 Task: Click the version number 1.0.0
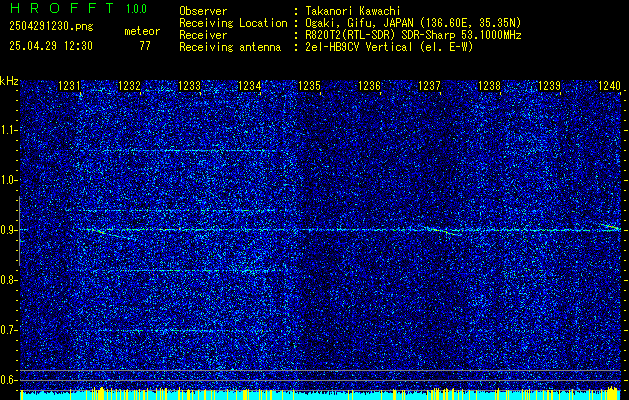(136, 8)
